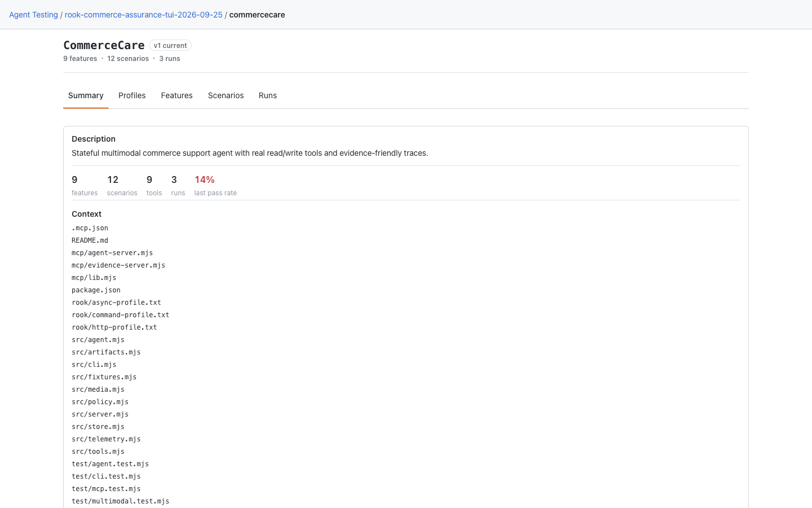The height and width of the screenshot is (508, 812).
Task: Click the CommerceCare page heading
Action: tap(104, 45)
